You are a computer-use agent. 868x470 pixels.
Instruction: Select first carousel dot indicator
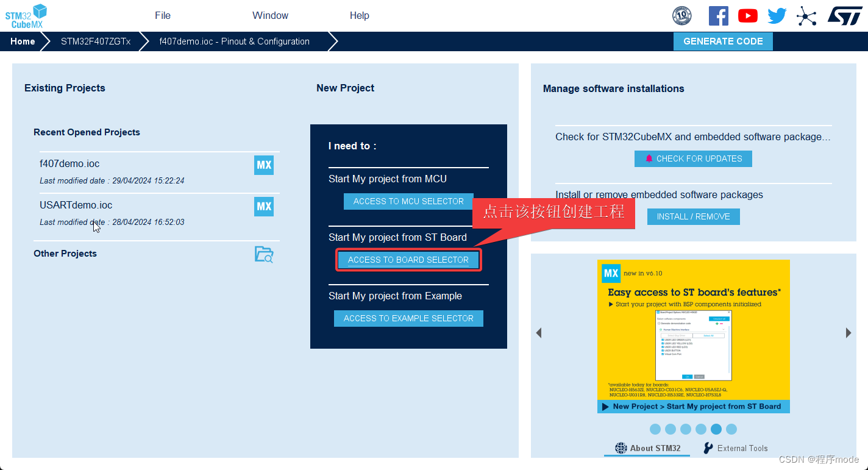click(x=655, y=429)
